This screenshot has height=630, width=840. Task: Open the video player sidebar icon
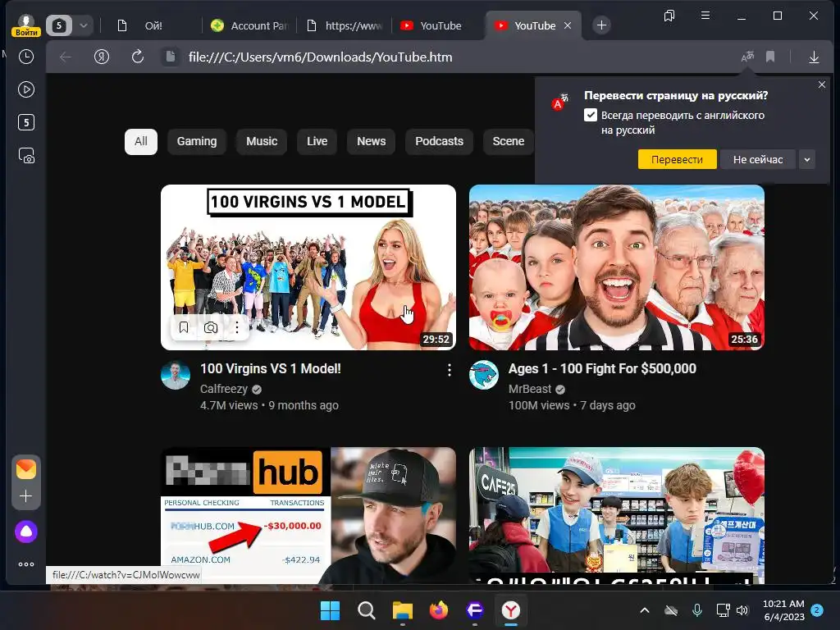25,89
